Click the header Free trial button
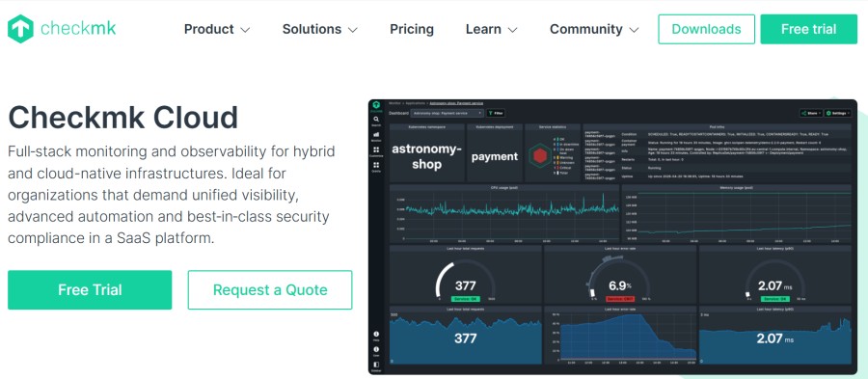The width and height of the screenshot is (868, 379). click(x=809, y=29)
